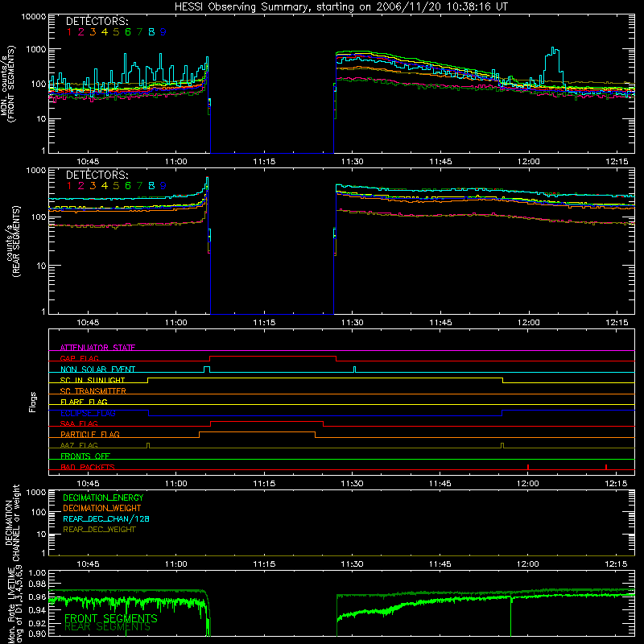
Task: Click yellow detector 4 in front segments legend
Action: pos(105,32)
